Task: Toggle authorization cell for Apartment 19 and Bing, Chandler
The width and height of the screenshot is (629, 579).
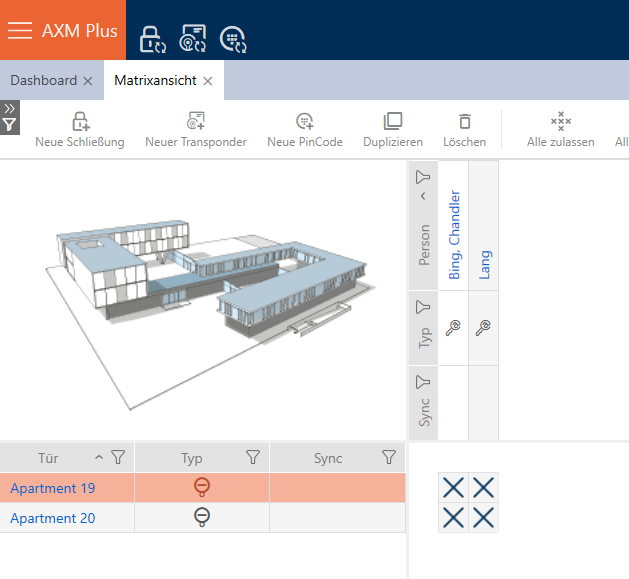Action: point(453,488)
